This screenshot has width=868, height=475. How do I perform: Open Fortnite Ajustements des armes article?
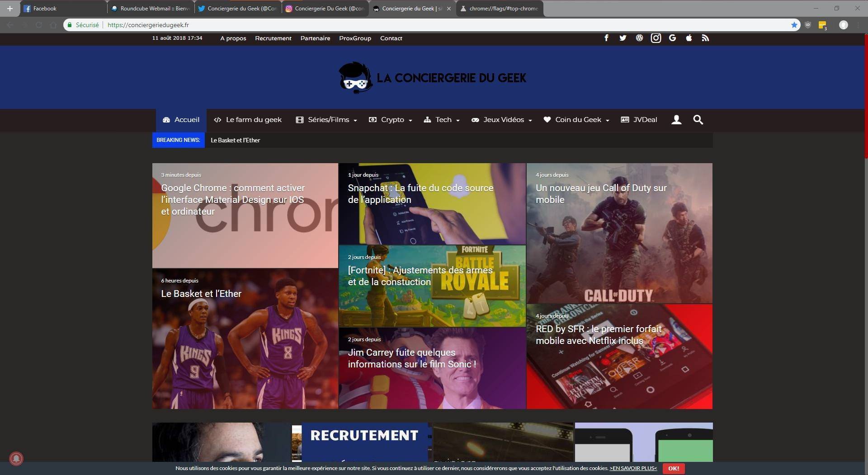432,286
